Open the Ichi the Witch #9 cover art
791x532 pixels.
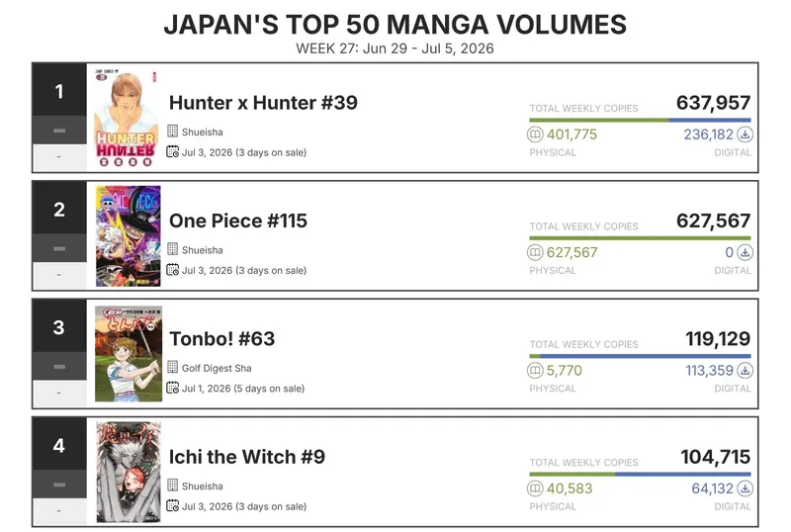pos(129,472)
